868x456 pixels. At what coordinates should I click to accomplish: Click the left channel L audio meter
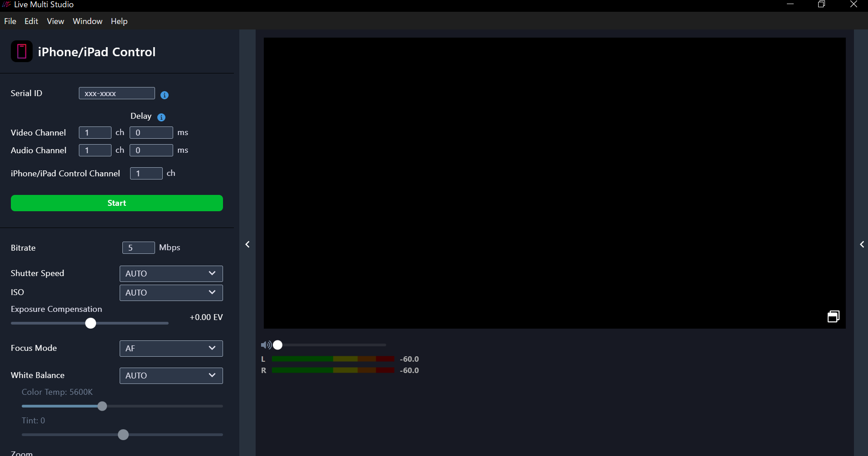(x=333, y=359)
